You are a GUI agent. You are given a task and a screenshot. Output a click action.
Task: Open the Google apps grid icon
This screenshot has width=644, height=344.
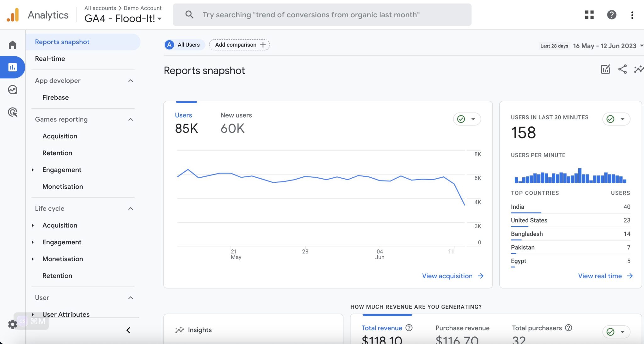point(589,15)
